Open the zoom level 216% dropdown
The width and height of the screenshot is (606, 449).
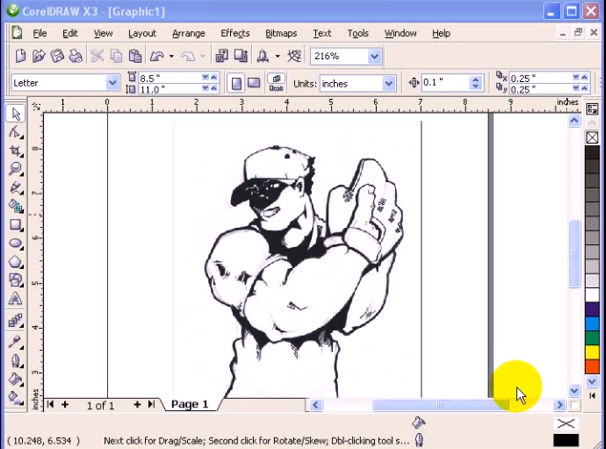point(374,57)
